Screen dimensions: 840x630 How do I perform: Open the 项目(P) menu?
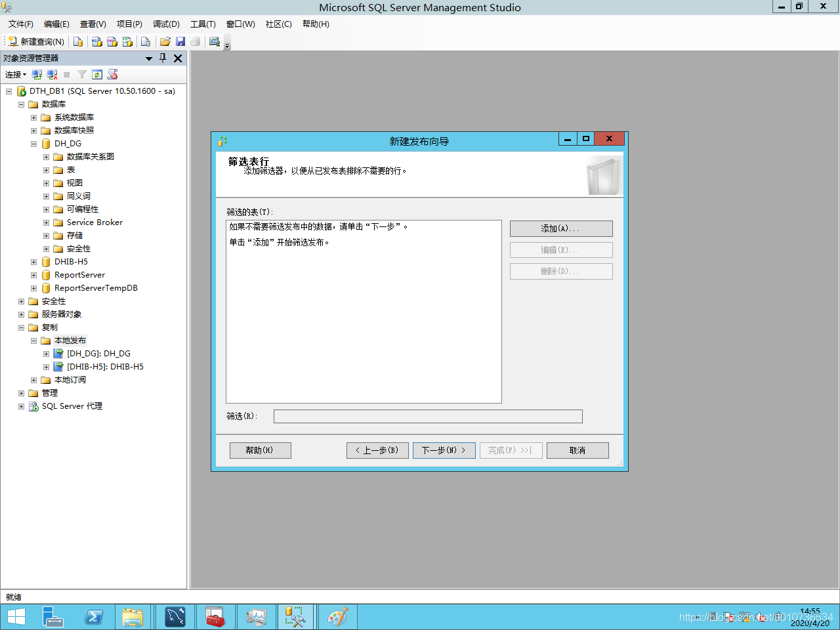click(129, 24)
